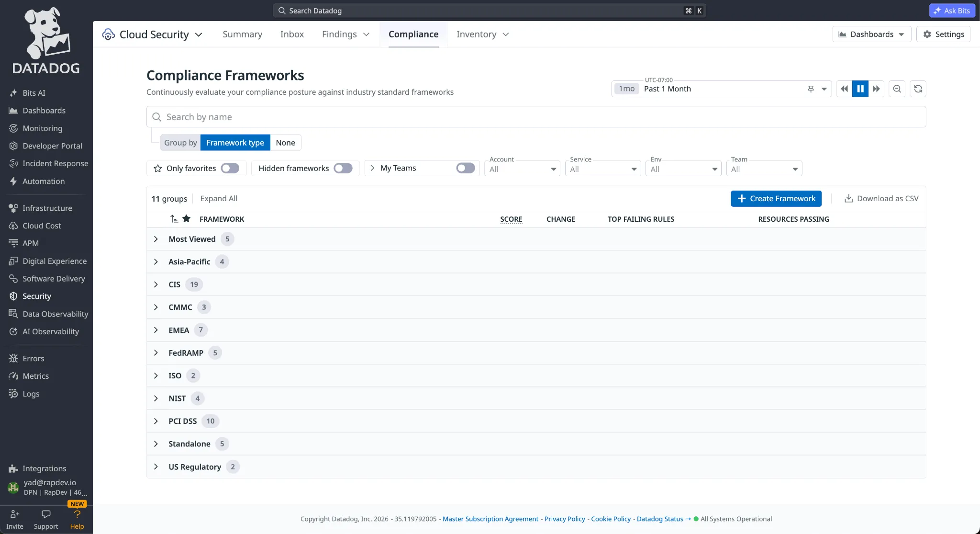The width and height of the screenshot is (980, 534).
Task: Download frameworks as CSV
Action: tap(881, 198)
